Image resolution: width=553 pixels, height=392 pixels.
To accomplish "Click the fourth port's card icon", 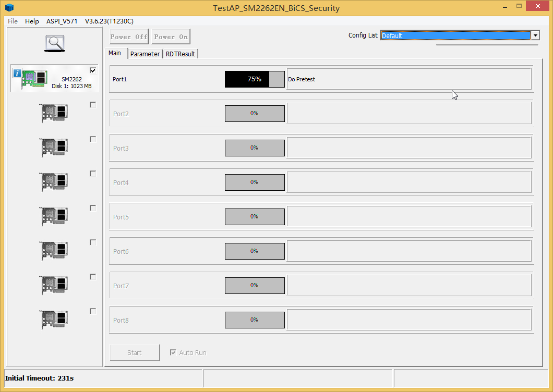I will pyautogui.click(x=54, y=182).
